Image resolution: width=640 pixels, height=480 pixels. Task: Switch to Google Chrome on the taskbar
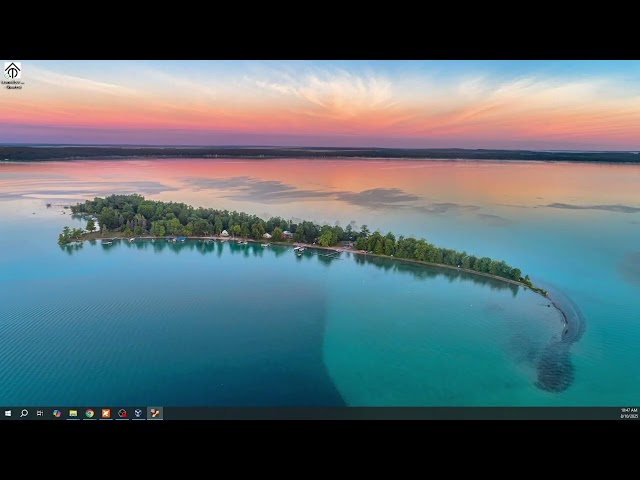pyautogui.click(x=89, y=413)
